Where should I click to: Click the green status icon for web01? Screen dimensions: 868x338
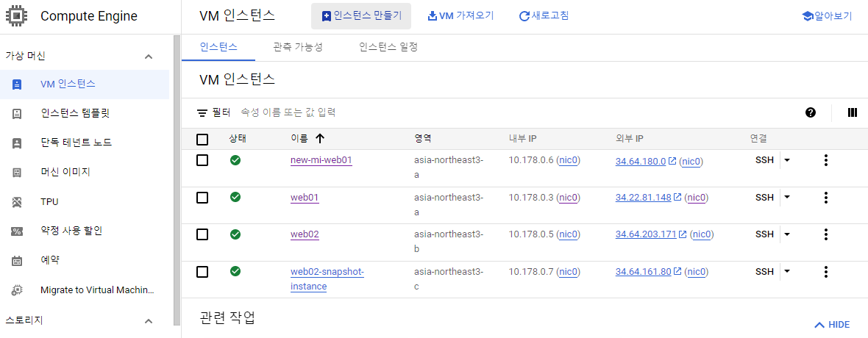coord(235,197)
